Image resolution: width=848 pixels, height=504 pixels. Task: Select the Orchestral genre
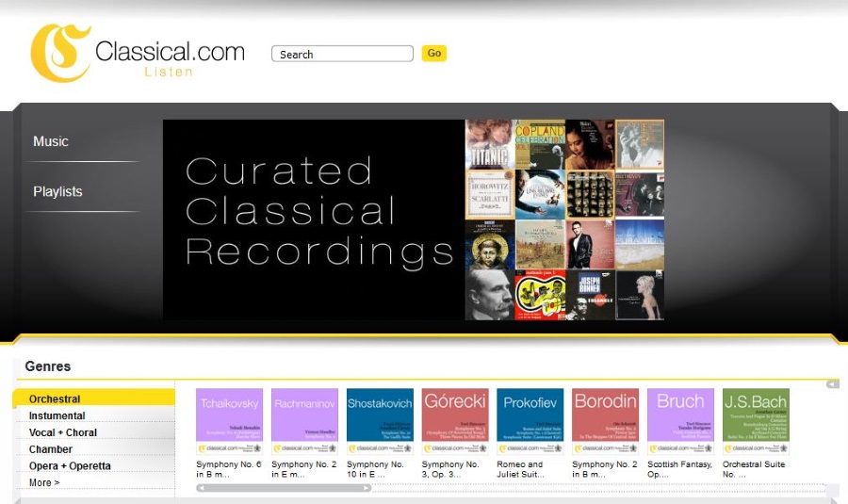click(94, 398)
